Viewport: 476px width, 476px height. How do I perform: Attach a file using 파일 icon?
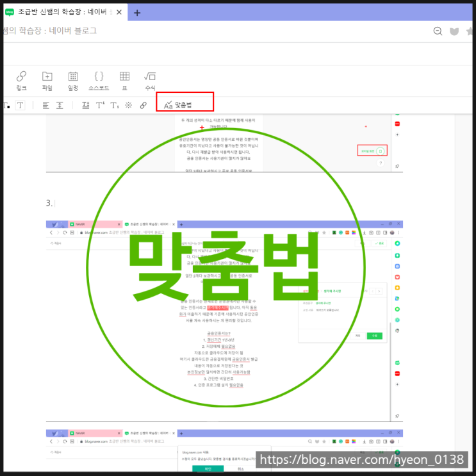47,81
